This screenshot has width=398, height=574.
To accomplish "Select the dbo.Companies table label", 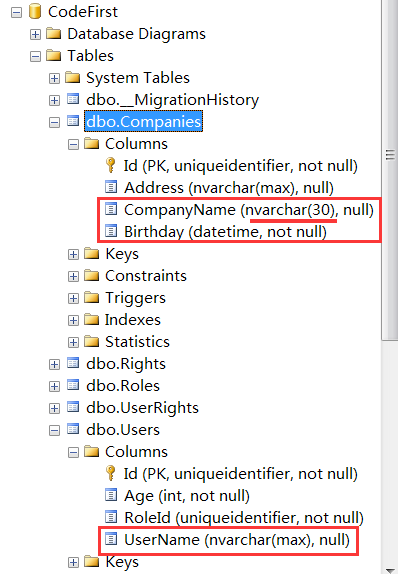I will tap(144, 122).
